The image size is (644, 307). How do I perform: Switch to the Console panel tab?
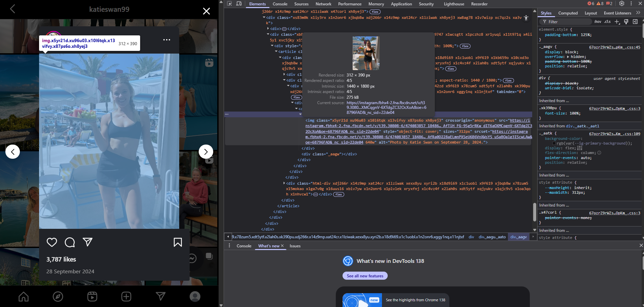tap(280, 4)
